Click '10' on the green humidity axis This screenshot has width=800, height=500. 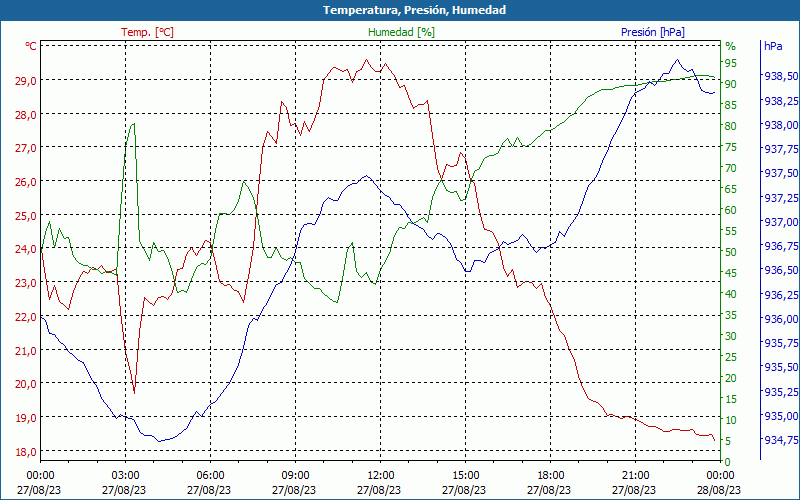731,420
